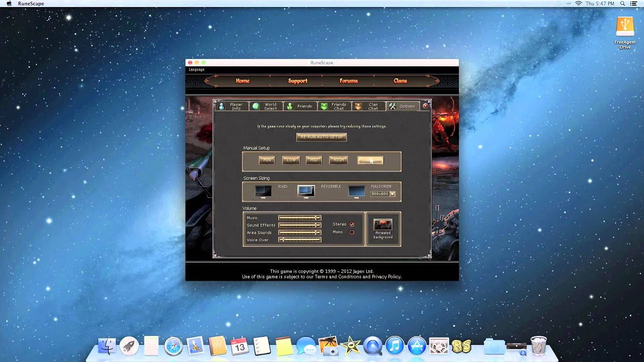Open the 800x600 resolution dropdown
The width and height of the screenshot is (644, 362).
(x=383, y=194)
